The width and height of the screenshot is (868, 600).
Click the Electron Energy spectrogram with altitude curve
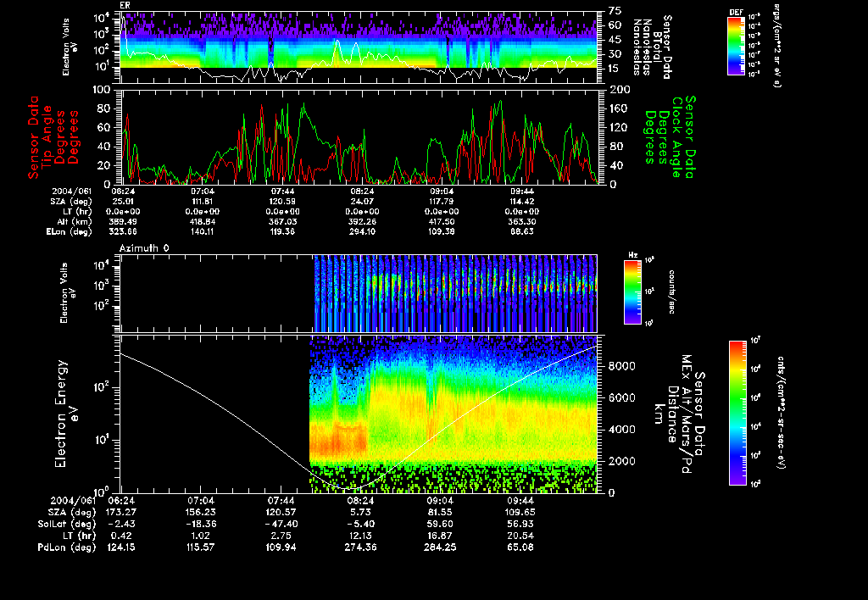point(359,414)
